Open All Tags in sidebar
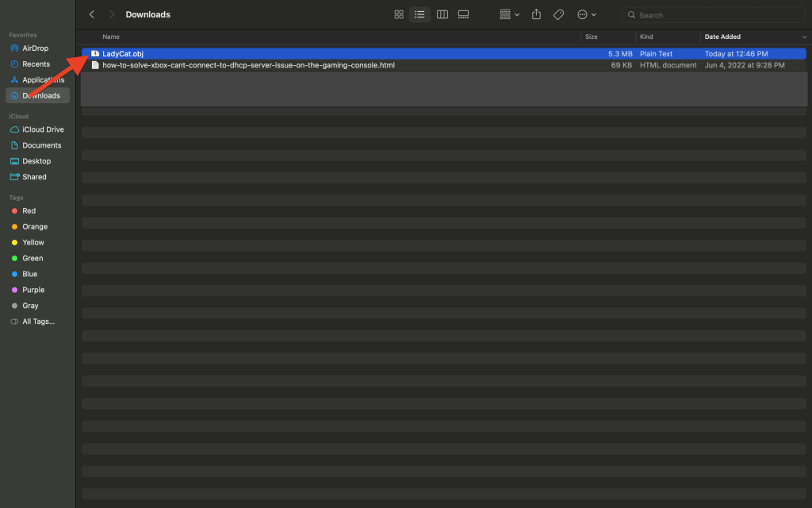Screen dimensions: 812x508 tap(37, 321)
